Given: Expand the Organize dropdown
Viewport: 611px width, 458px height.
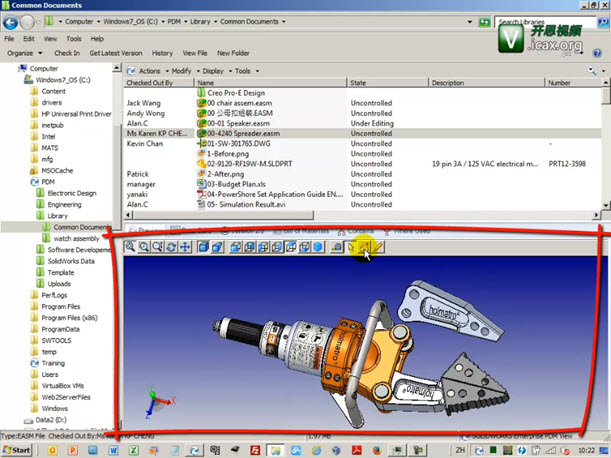Looking at the screenshot, I should click(23, 52).
